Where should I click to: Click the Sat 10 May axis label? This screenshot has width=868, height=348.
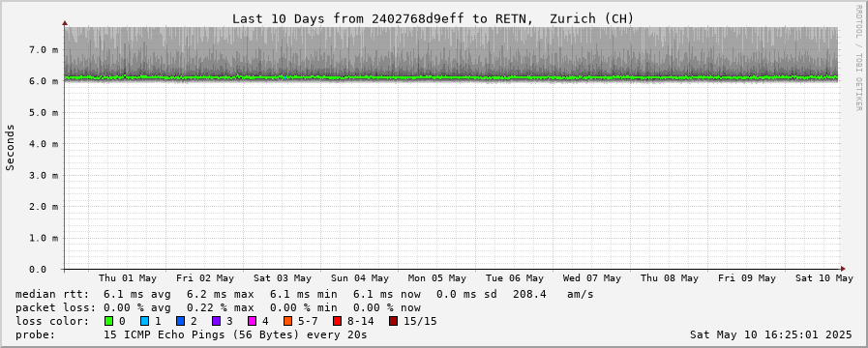[824, 278]
